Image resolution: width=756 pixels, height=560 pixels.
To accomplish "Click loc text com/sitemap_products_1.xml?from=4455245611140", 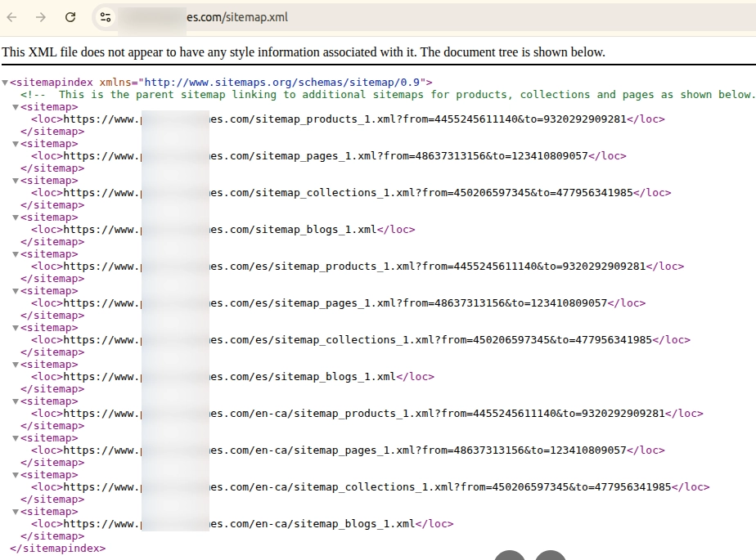I will tap(374, 119).
